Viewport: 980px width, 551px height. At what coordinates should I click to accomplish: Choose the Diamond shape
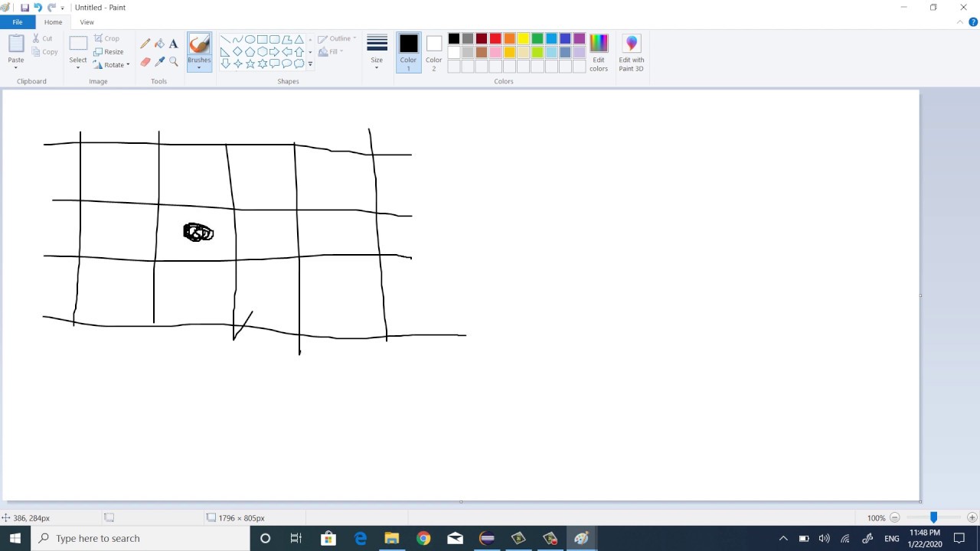coord(237,51)
